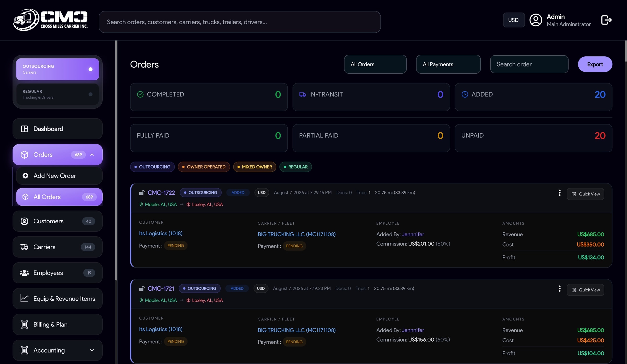The height and width of the screenshot is (364, 627).
Task: Click the Unpaid summary card
Action: pyautogui.click(x=533, y=138)
